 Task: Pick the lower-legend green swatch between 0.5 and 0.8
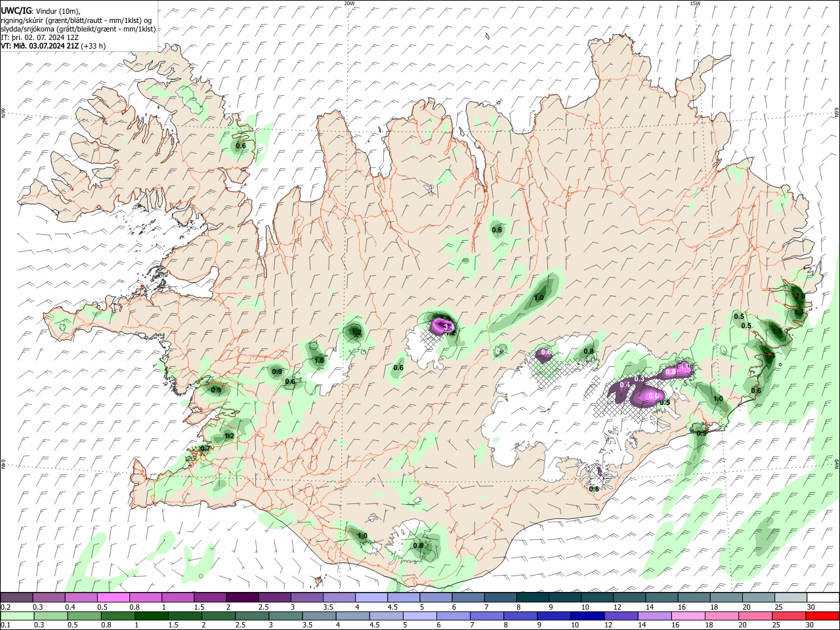point(84,616)
